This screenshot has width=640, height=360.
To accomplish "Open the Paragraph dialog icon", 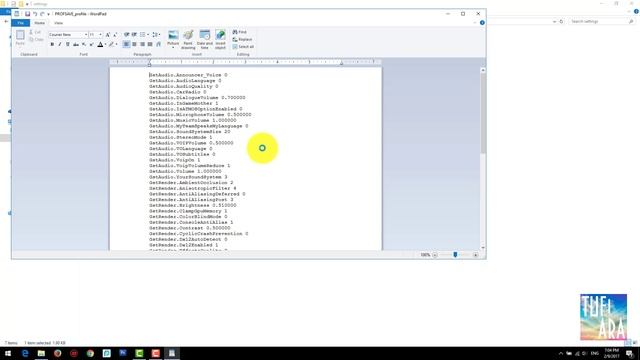I will (158, 44).
